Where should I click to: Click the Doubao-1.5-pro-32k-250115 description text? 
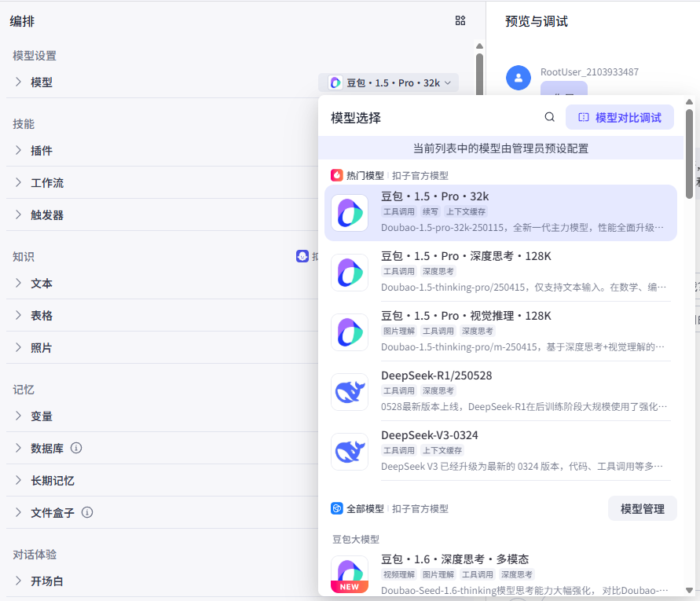click(522, 227)
